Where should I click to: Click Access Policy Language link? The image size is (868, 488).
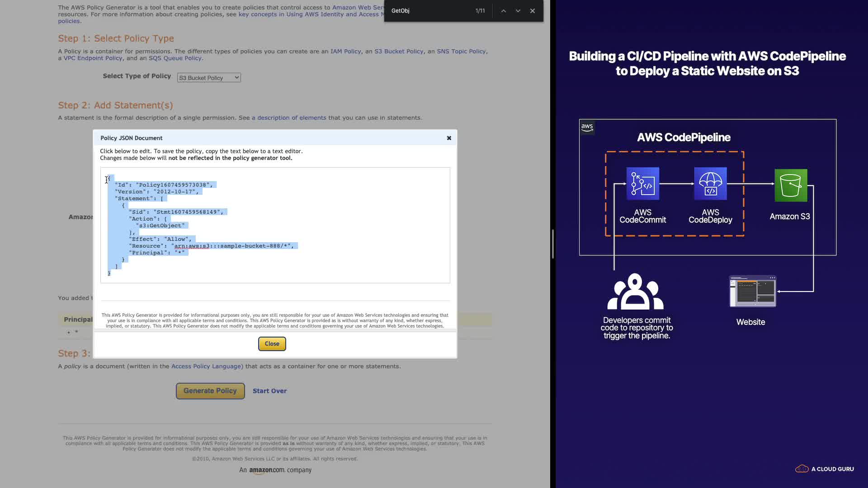(x=207, y=366)
